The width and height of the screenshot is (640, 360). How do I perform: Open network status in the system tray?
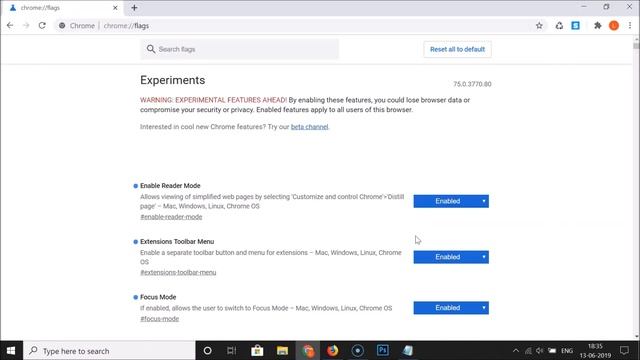[x=528, y=351]
